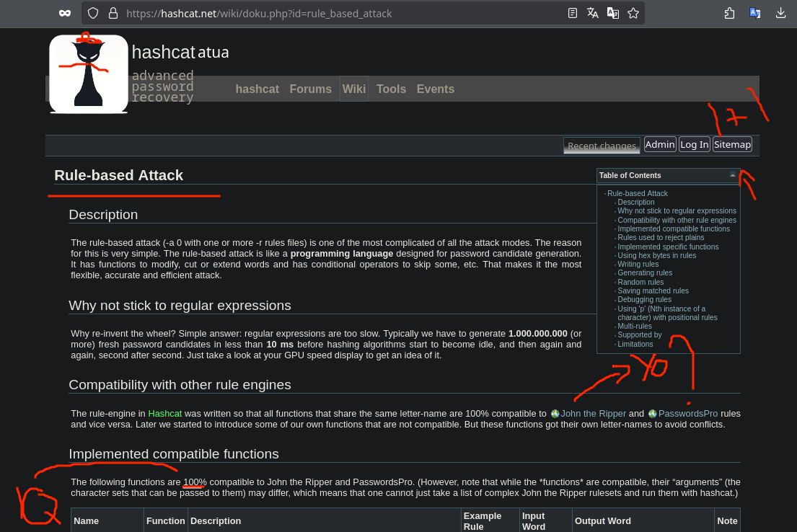The width and height of the screenshot is (797, 532).
Task: Open reader view in the address bar
Action: click(x=573, y=13)
